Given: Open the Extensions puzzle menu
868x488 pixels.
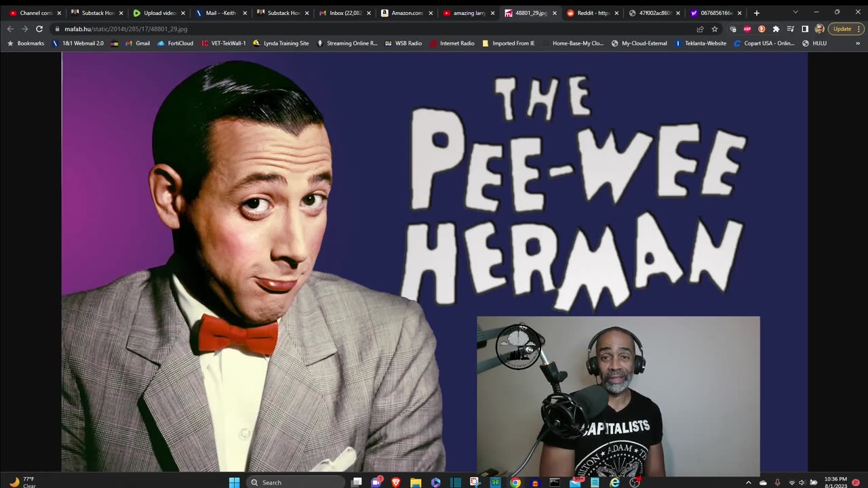Looking at the screenshot, I should (776, 29).
